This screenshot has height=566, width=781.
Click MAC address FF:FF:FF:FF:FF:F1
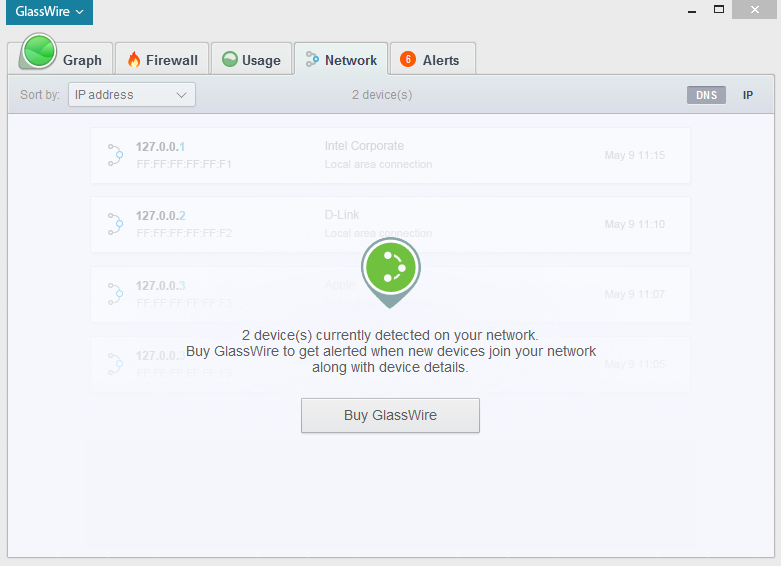(x=184, y=164)
